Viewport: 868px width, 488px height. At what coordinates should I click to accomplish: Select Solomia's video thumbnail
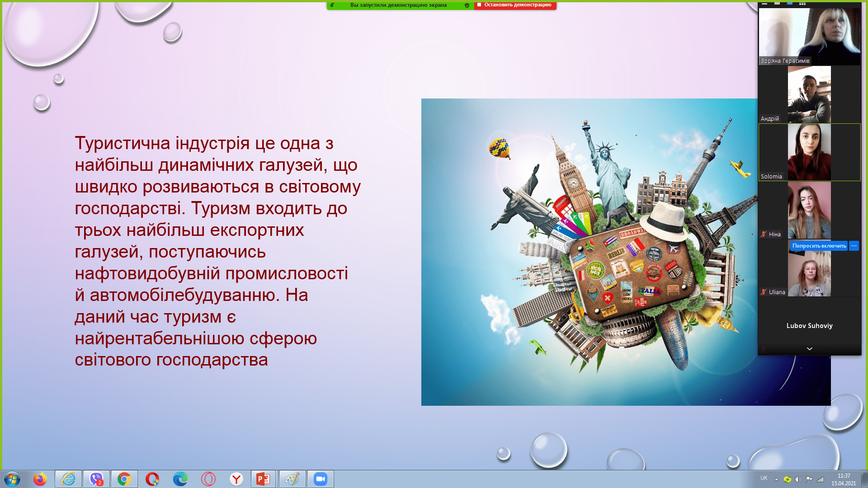(810, 152)
